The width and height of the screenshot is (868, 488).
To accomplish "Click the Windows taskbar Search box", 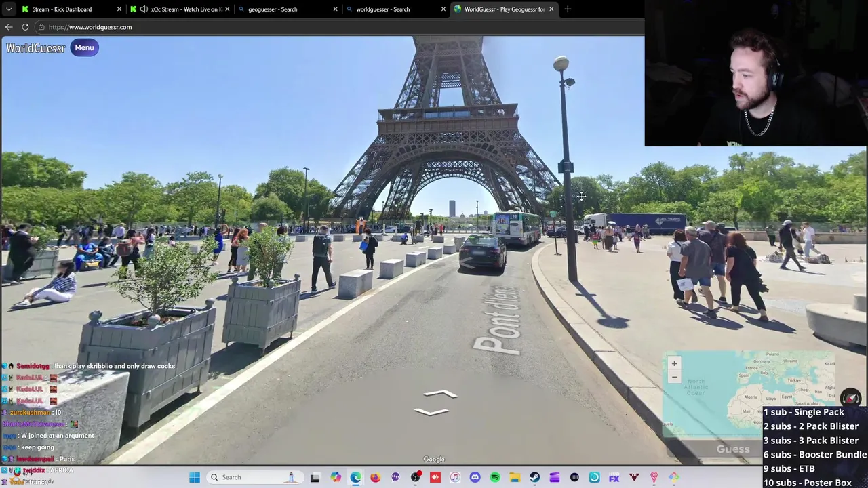I will point(256,477).
